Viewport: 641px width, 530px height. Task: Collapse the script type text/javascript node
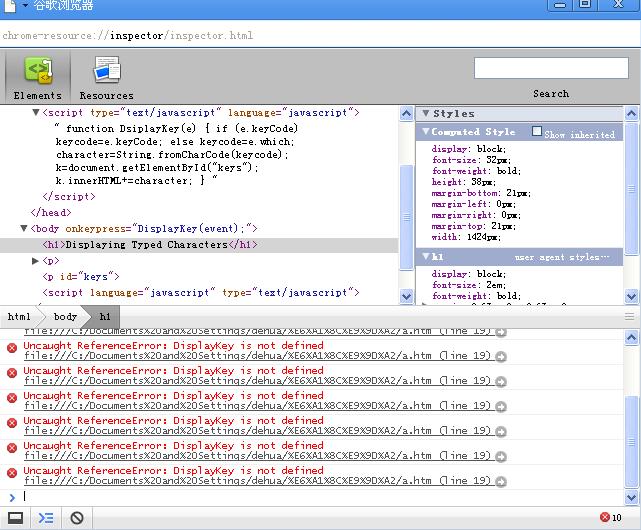click(x=36, y=112)
